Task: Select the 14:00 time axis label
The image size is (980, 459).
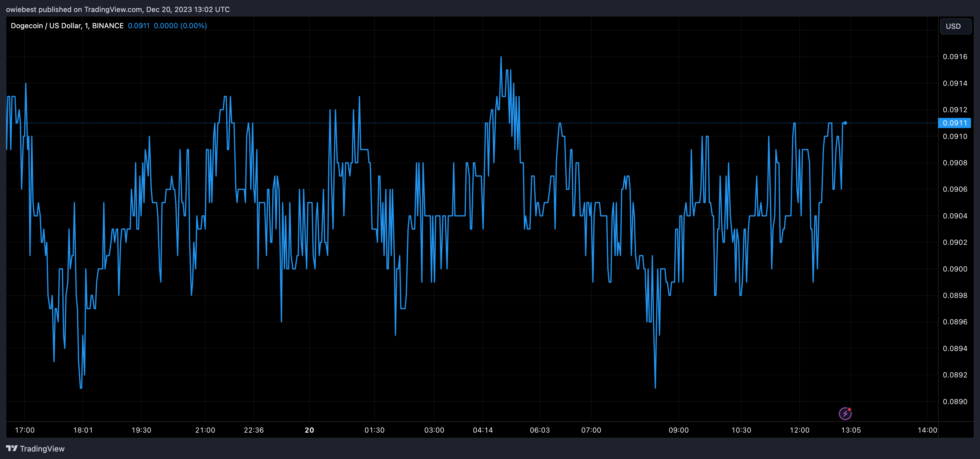Action: (927, 430)
